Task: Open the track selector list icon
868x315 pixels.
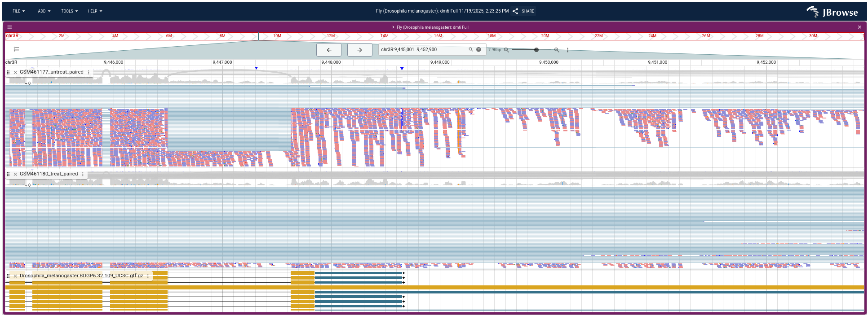Action: point(17,49)
